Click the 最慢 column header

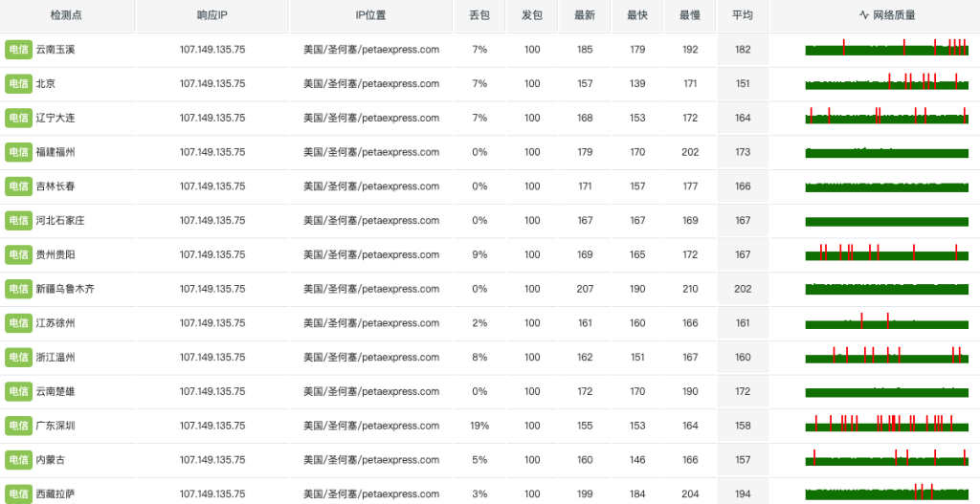[x=690, y=15]
